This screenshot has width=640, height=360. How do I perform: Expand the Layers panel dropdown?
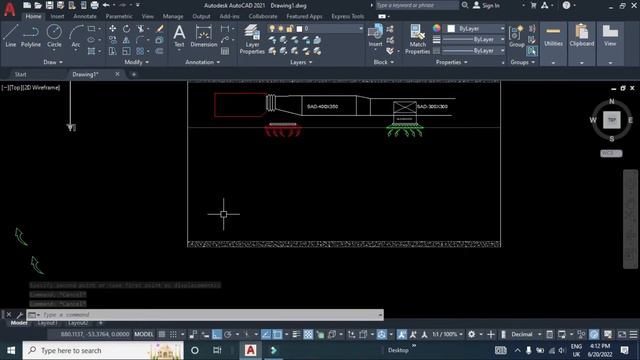tap(301, 62)
